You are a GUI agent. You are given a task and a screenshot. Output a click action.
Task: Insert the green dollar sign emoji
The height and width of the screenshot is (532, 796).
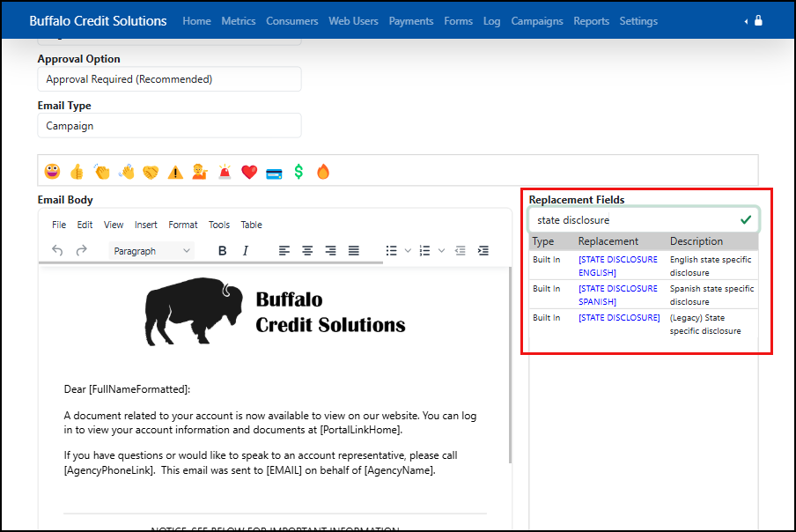(298, 172)
